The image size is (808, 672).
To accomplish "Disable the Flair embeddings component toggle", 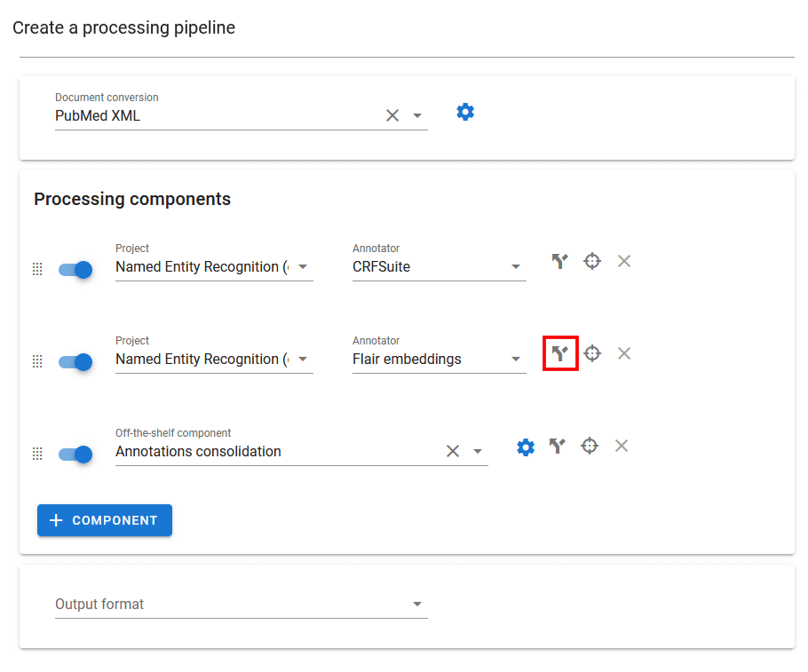I will pyautogui.click(x=75, y=362).
